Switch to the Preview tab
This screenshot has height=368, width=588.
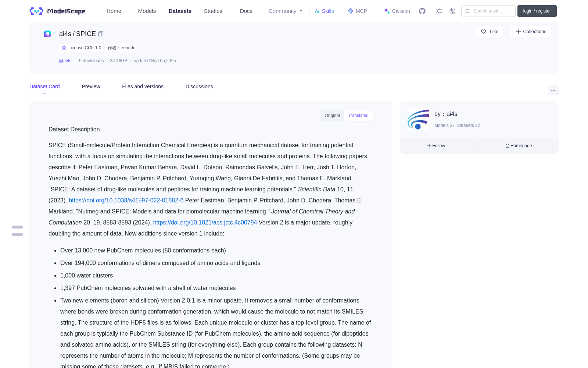[x=91, y=86]
